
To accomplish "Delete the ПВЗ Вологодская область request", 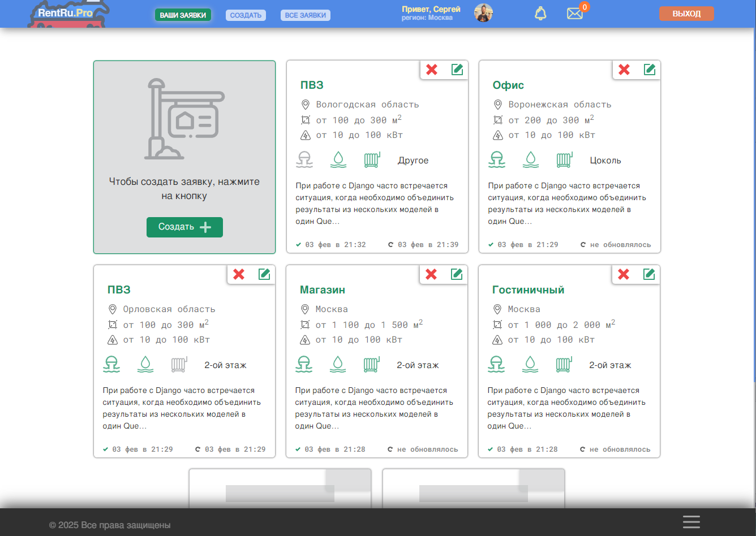I will pos(432,70).
